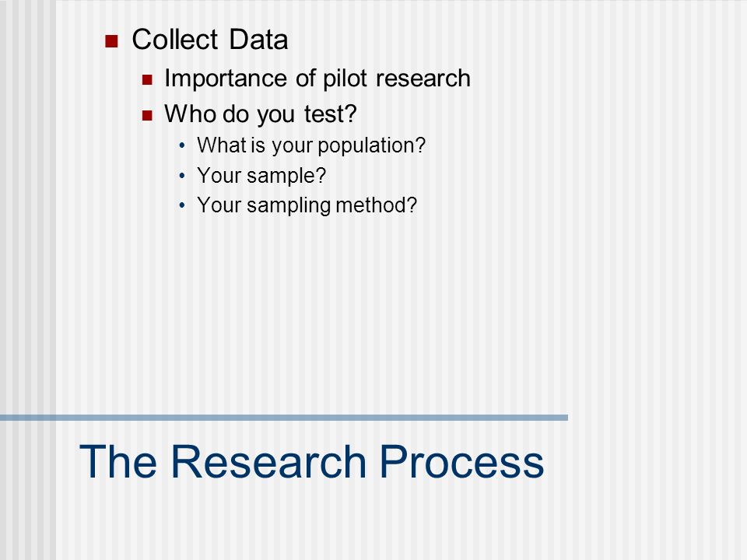This screenshot has height=560, width=747.
Task: Click the blue dot bullet before Your sample?
Action: point(182,176)
